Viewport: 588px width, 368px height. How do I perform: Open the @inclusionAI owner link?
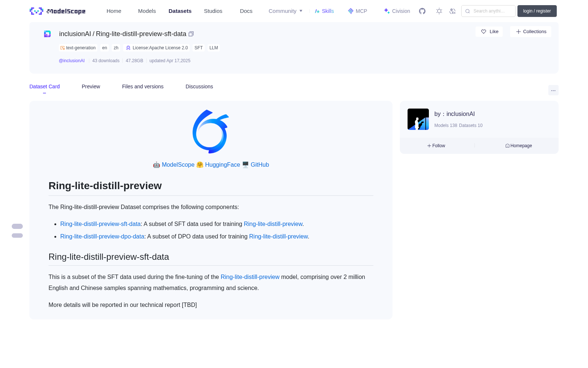pyautogui.click(x=72, y=61)
